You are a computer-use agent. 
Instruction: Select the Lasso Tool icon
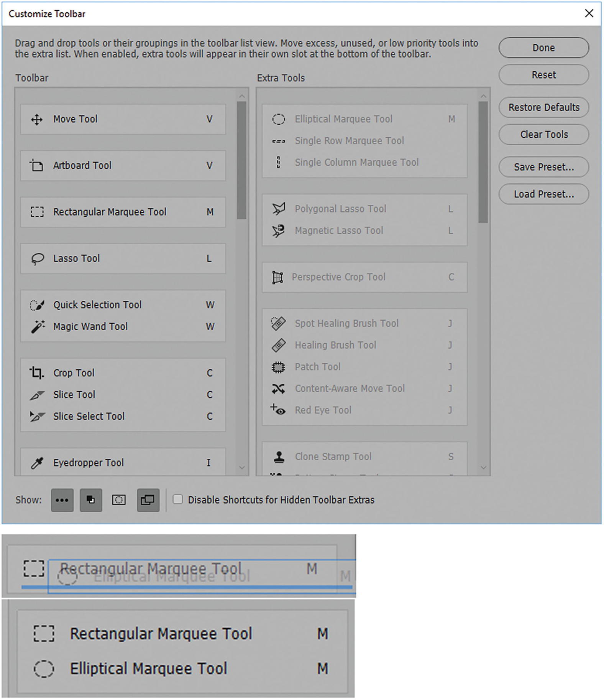pos(37,259)
